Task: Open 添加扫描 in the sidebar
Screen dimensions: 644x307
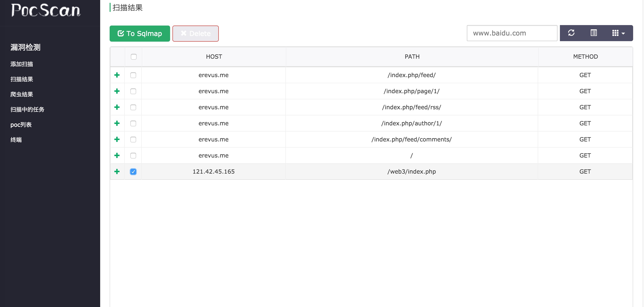Action: (x=21, y=64)
